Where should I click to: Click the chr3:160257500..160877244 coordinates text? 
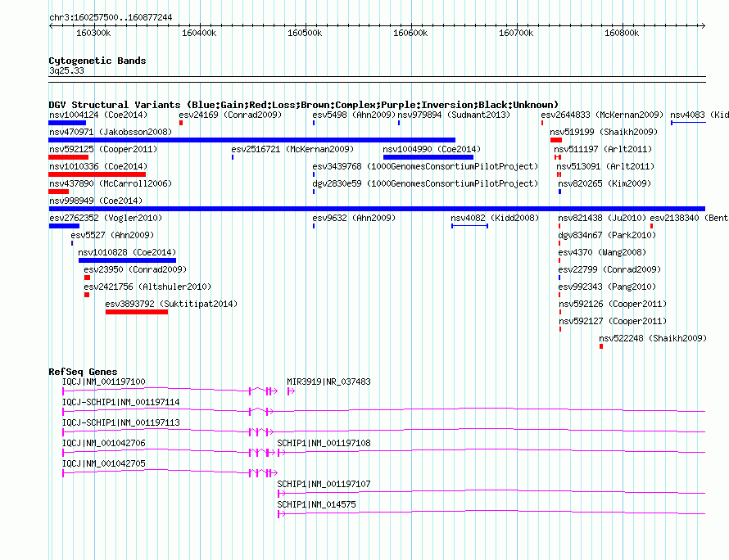click(111, 17)
